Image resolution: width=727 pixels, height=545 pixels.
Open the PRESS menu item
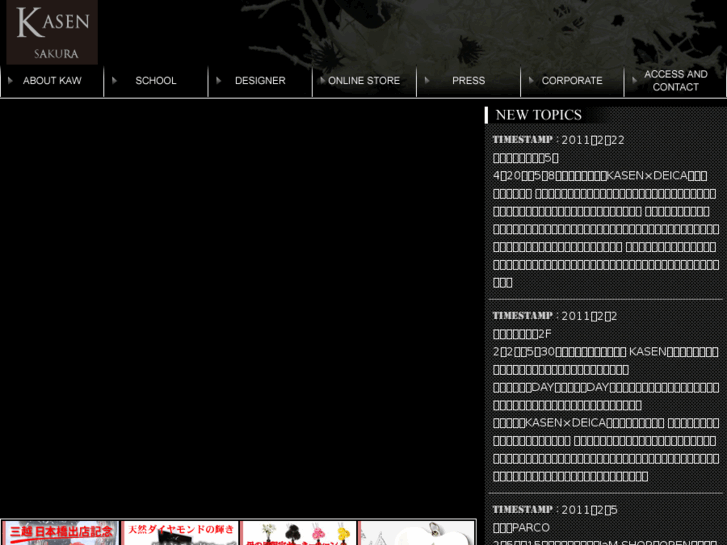click(468, 81)
